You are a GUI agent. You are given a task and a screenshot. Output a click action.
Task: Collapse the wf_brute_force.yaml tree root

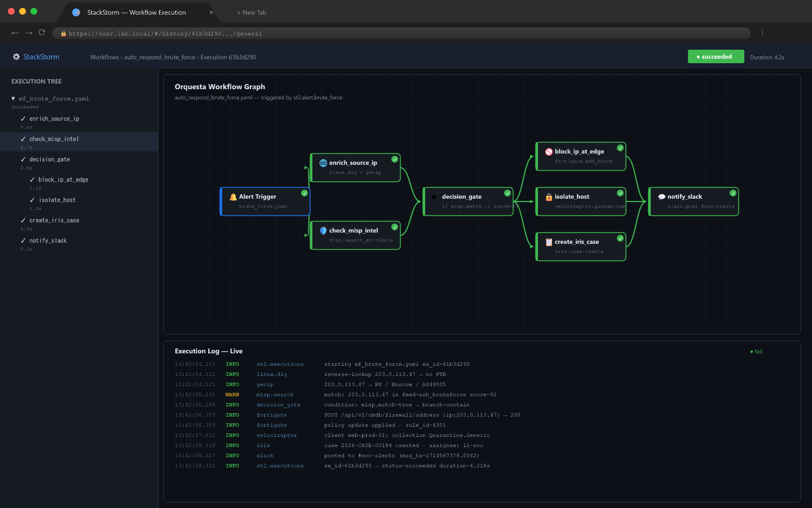coord(13,99)
